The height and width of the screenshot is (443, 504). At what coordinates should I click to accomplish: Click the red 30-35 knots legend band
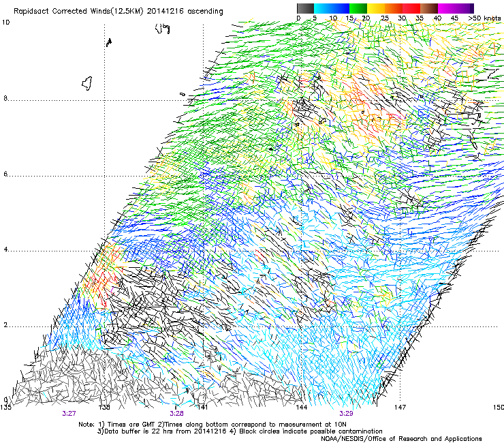pos(411,8)
